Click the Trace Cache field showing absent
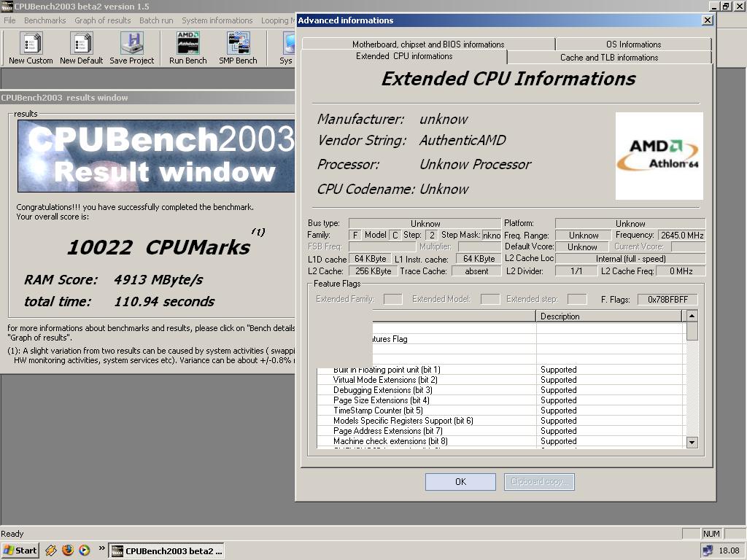 click(476, 271)
